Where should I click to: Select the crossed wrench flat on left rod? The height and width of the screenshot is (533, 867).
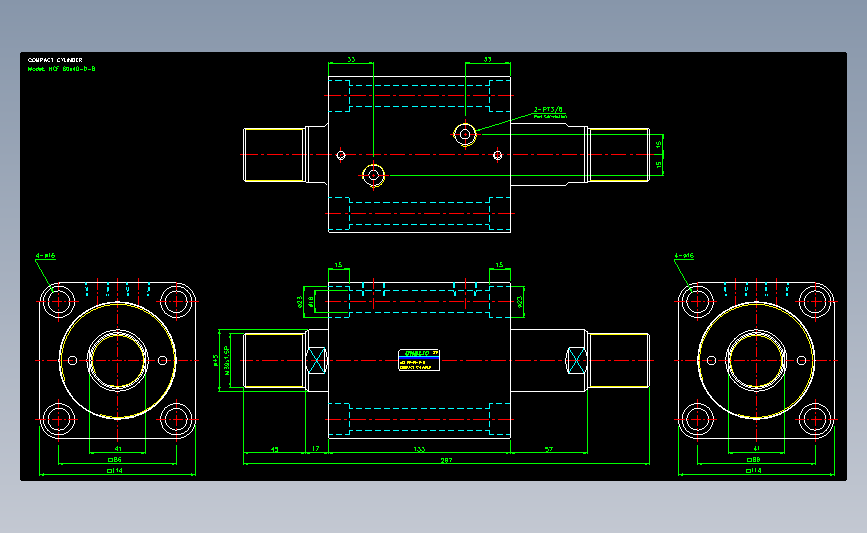[316, 360]
